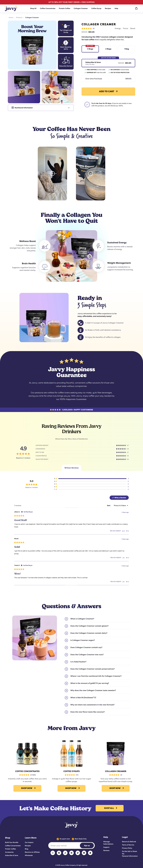Image resolution: width=143 pixels, height=868 pixels.
Task: Open the shopping cart bag icon
Action: click(136, 8)
